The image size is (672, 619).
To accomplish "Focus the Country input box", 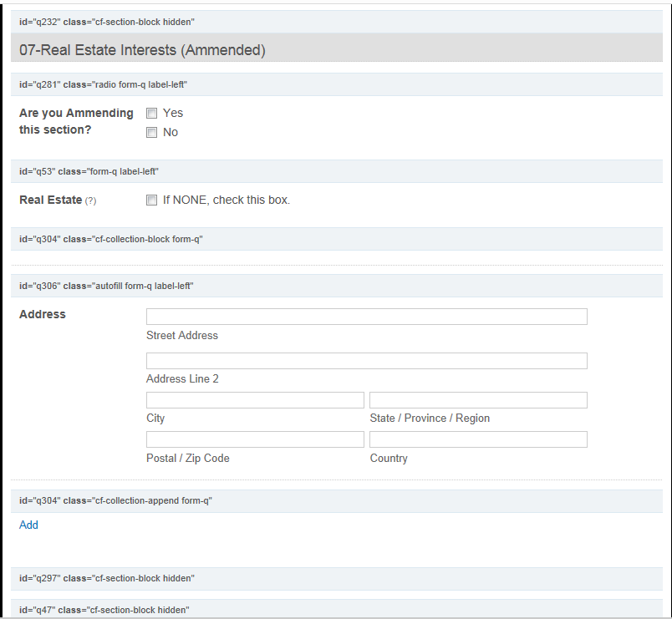I will pos(478,439).
